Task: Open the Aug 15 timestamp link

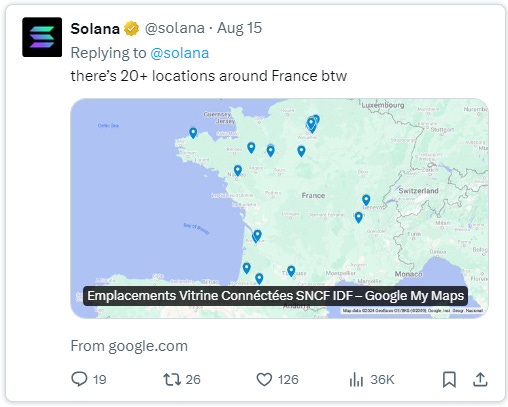Action: [239, 28]
